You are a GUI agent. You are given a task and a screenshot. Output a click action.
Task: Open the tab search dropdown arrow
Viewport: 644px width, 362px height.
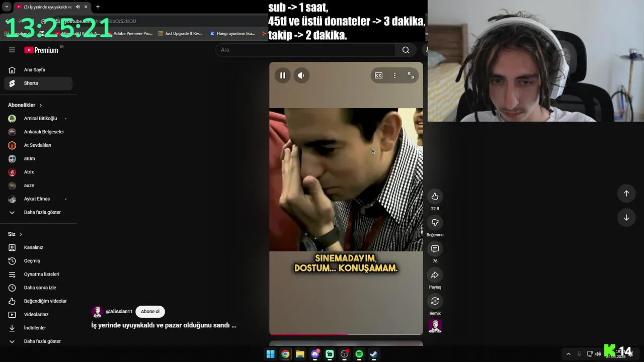(x=7, y=7)
